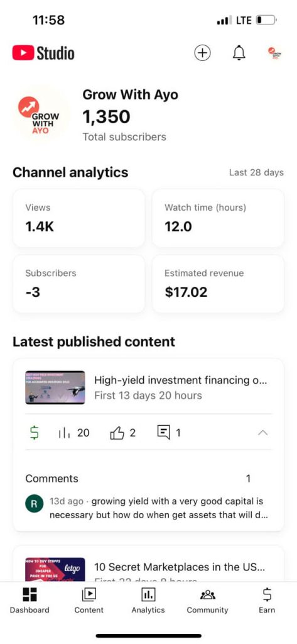Open the Subscribers analytics card
The height and width of the screenshot is (644, 297).
point(78,284)
